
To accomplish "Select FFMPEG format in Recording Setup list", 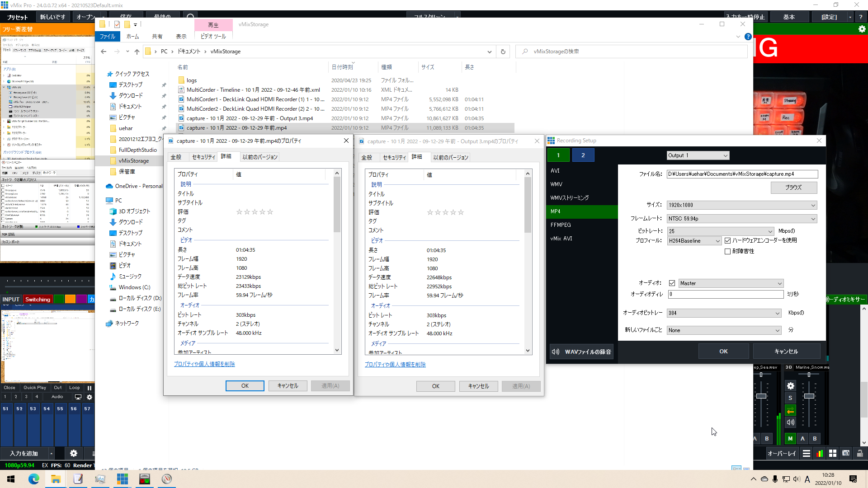I will tap(582, 225).
